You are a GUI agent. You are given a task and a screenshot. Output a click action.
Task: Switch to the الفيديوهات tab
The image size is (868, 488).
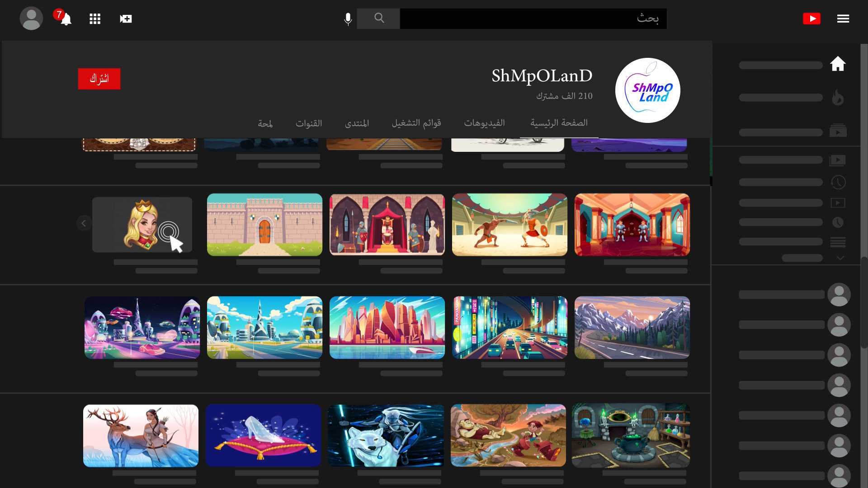point(484,123)
